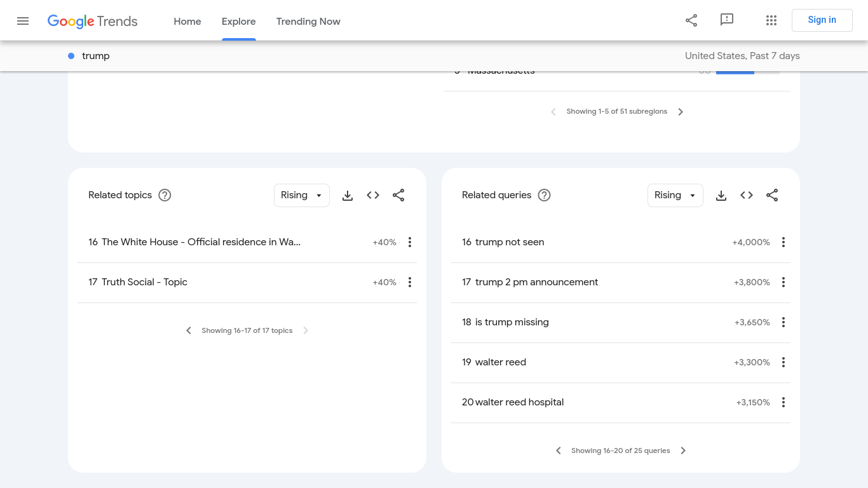868x488 pixels.
Task: Download Related queries CSV
Action: (x=721, y=195)
